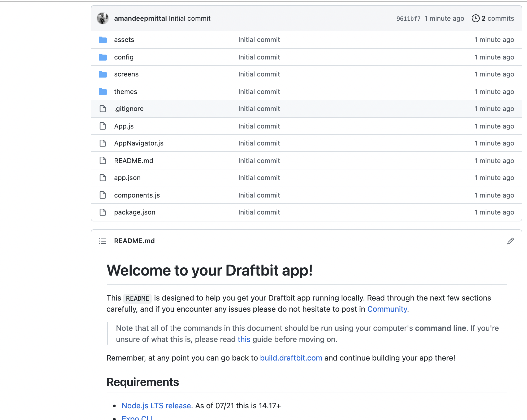Click the .gitignore file icon

(103, 109)
